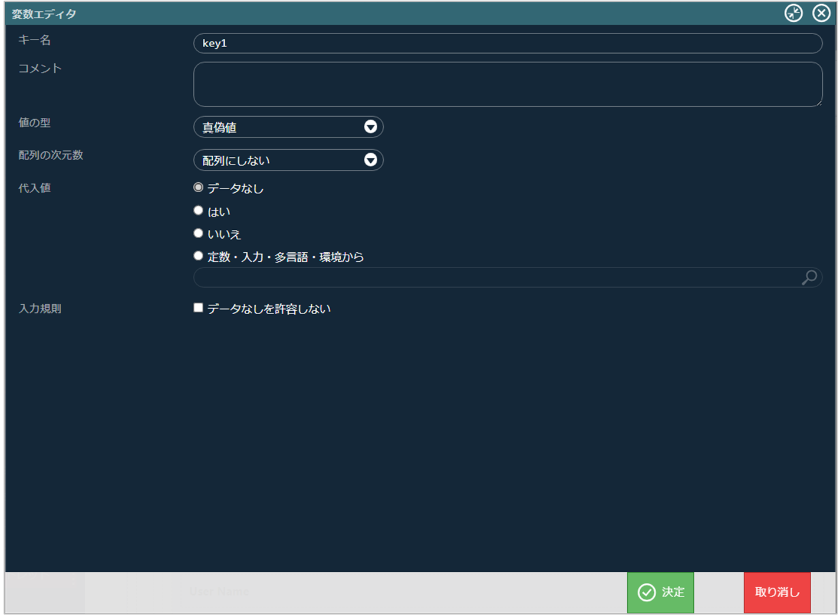Click the キー名 field containing key1
The image size is (840, 616).
[x=507, y=43]
